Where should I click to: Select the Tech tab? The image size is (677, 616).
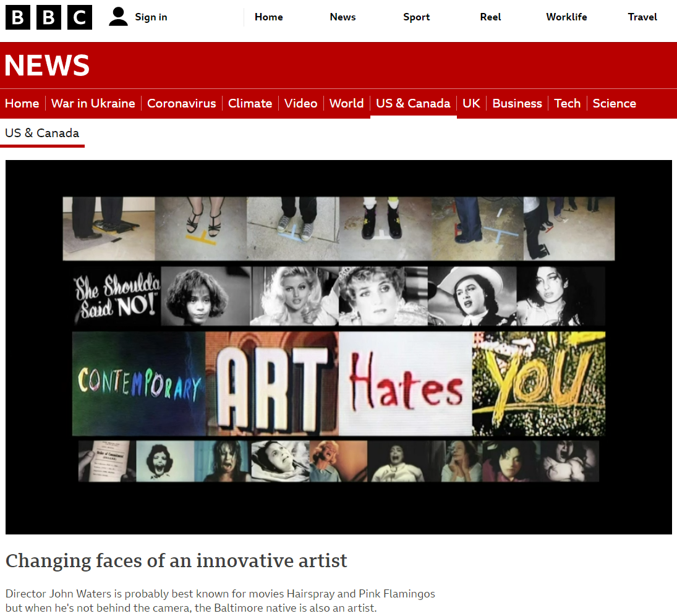(568, 104)
